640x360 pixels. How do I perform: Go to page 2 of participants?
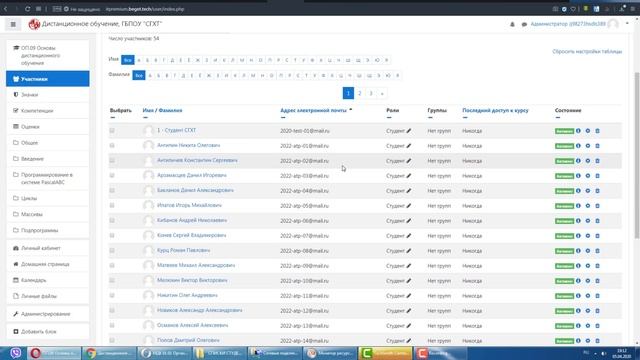[x=360, y=93]
